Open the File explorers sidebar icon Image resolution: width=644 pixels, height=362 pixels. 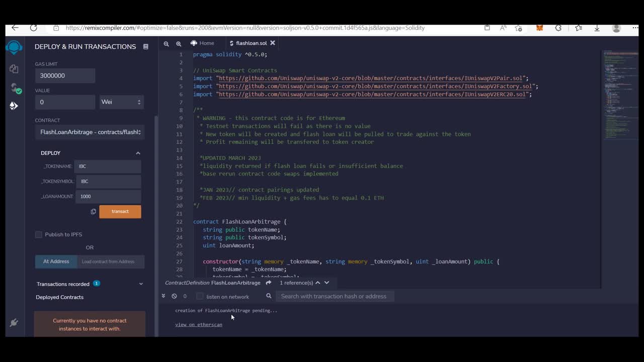pos(14,68)
